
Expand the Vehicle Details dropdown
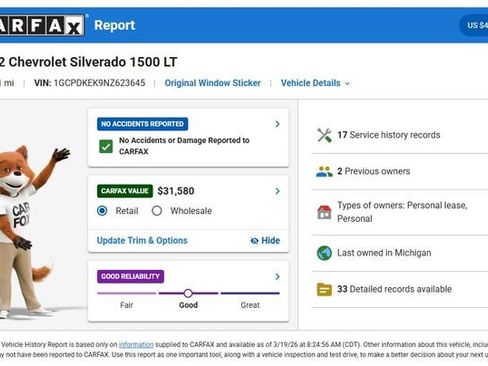click(x=315, y=83)
